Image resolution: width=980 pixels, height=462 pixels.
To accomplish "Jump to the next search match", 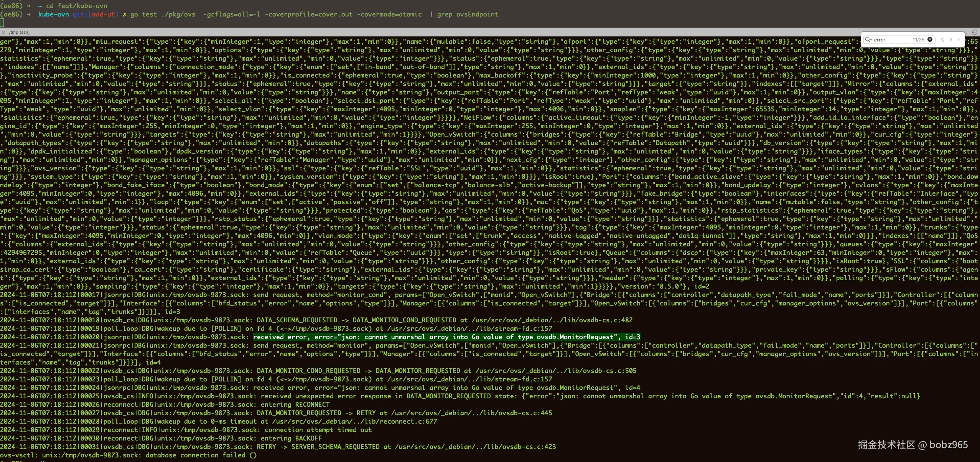I will [951, 40].
